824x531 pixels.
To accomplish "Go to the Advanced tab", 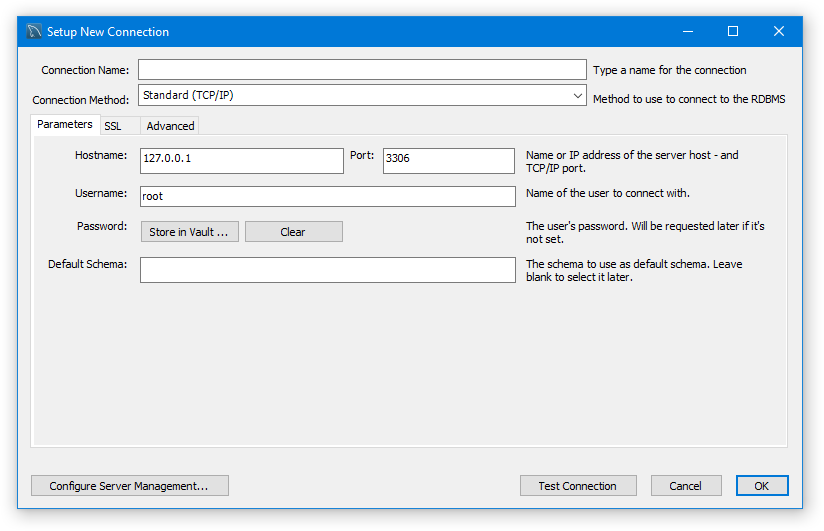I will pos(170,126).
